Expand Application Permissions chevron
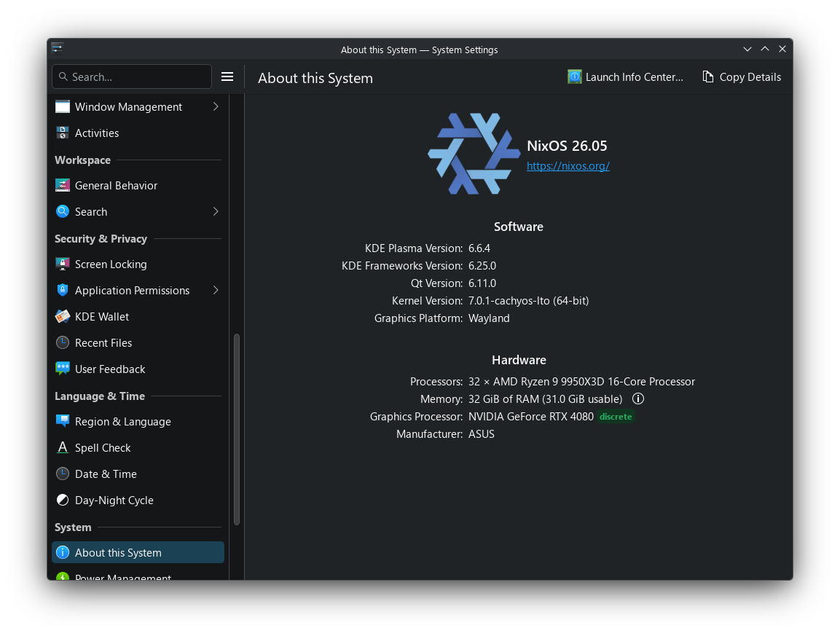The height and width of the screenshot is (636, 840). tap(216, 291)
